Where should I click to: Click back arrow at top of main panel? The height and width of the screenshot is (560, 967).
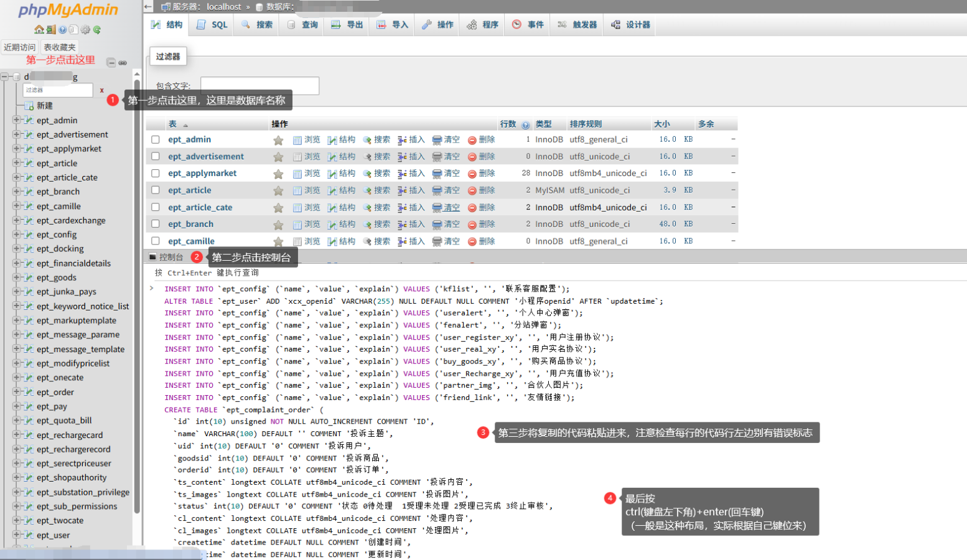(x=148, y=7)
